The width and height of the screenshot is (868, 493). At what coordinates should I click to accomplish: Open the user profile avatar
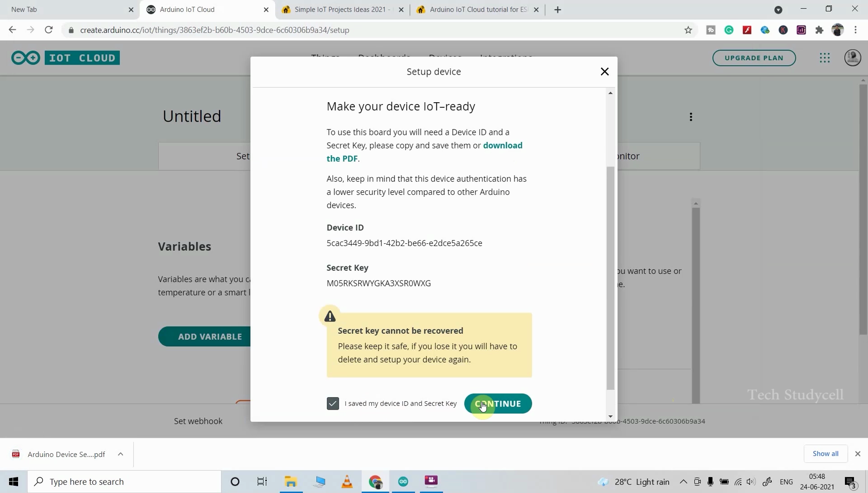pos(853,58)
